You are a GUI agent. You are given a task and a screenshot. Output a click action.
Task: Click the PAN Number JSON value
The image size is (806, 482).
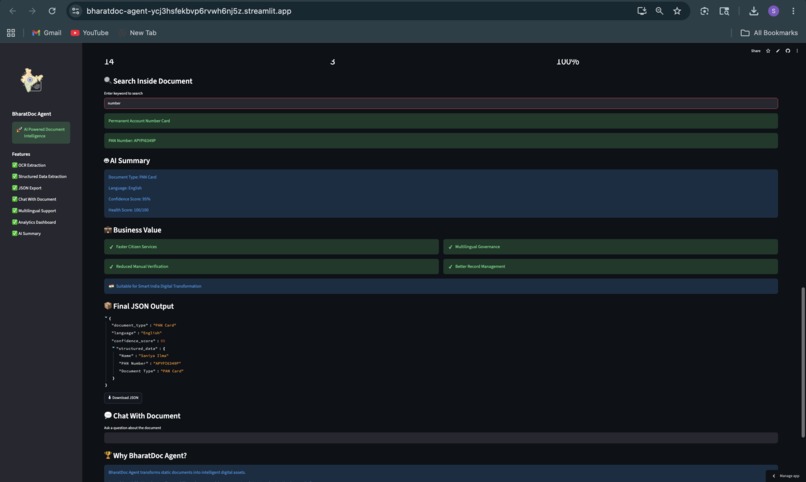click(x=167, y=363)
